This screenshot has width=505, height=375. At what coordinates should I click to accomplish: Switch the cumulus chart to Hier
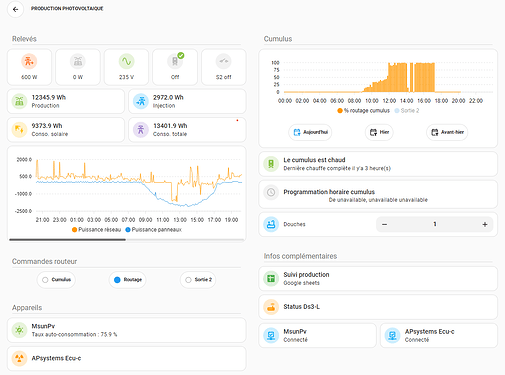click(x=379, y=132)
